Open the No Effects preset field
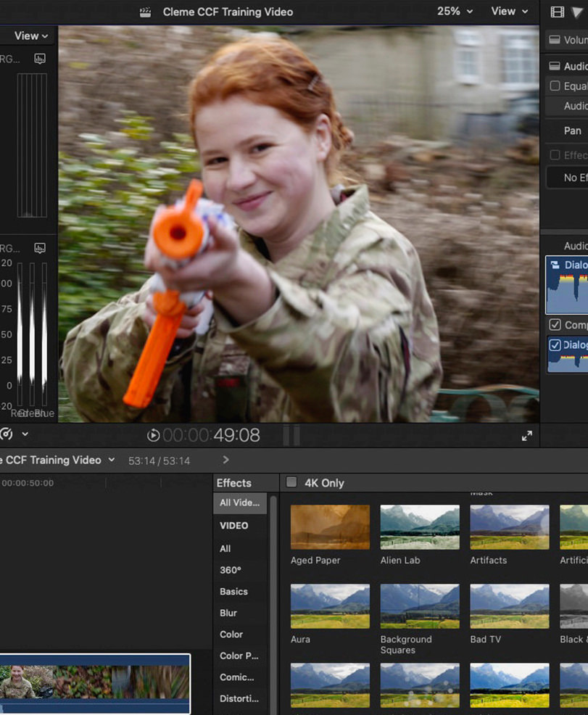This screenshot has width=588, height=715. point(568,178)
